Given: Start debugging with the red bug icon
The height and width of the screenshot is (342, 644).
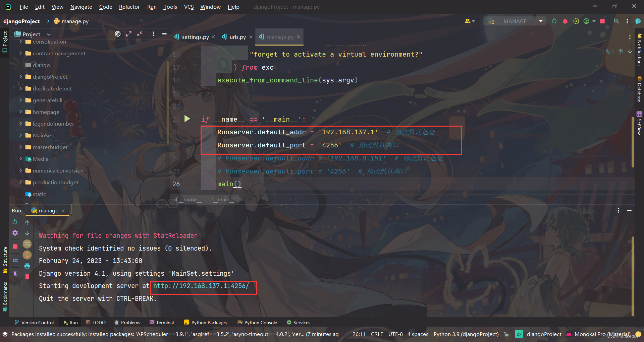Looking at the screenshot, I should pyautogui.click(x=565, y=21).
